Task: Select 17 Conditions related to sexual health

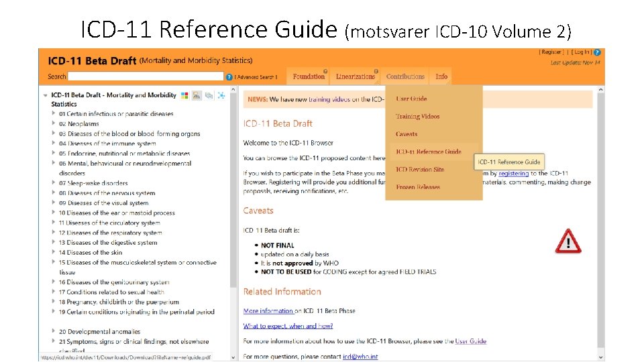Action: click(x=111, y=292)
